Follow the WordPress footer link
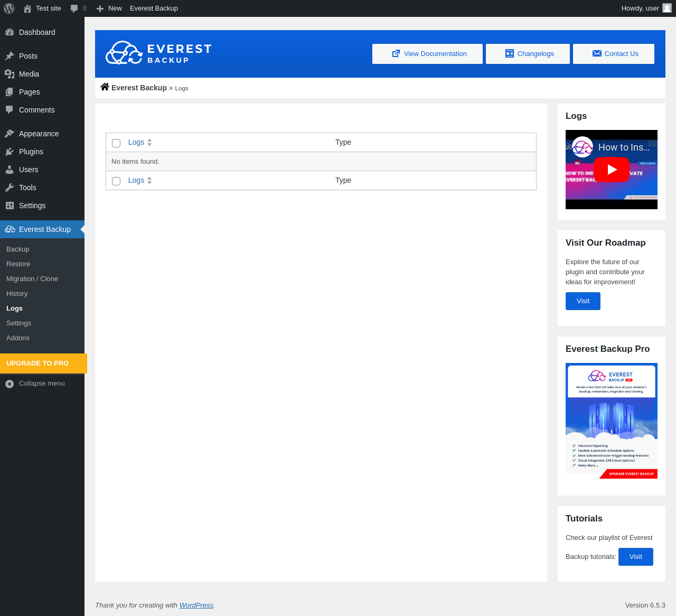This screenshot has height=616, width=676. [196, 605]
